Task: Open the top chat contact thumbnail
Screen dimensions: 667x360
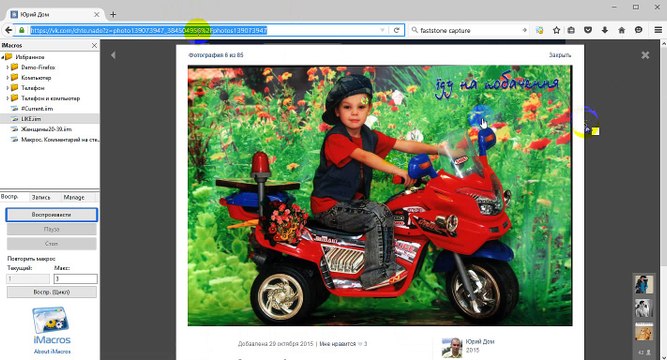Action: coord(644,284)
